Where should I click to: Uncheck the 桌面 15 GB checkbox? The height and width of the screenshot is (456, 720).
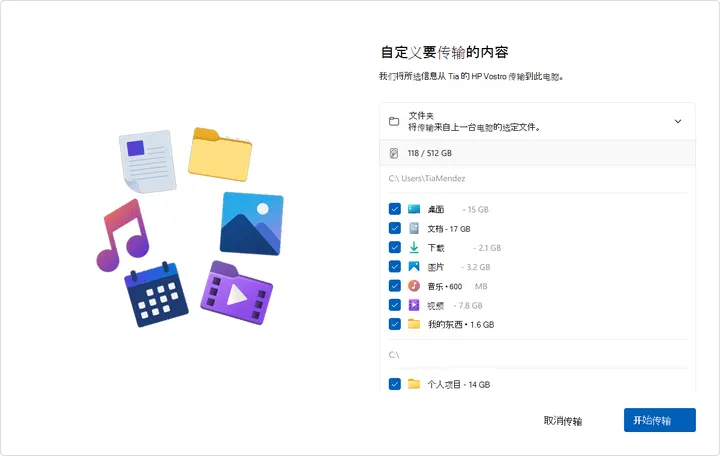[x=394, y=209]
